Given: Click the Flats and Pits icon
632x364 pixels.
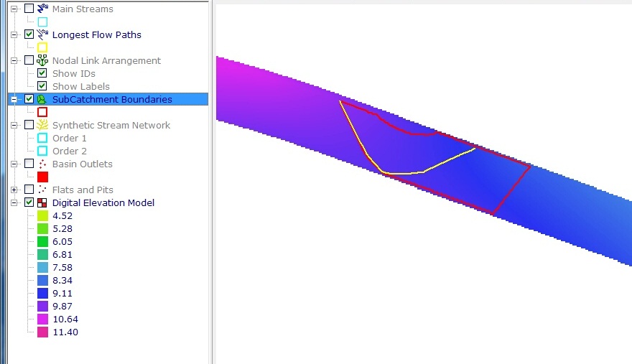Looking at the screenshot, I should coord(42,190).
